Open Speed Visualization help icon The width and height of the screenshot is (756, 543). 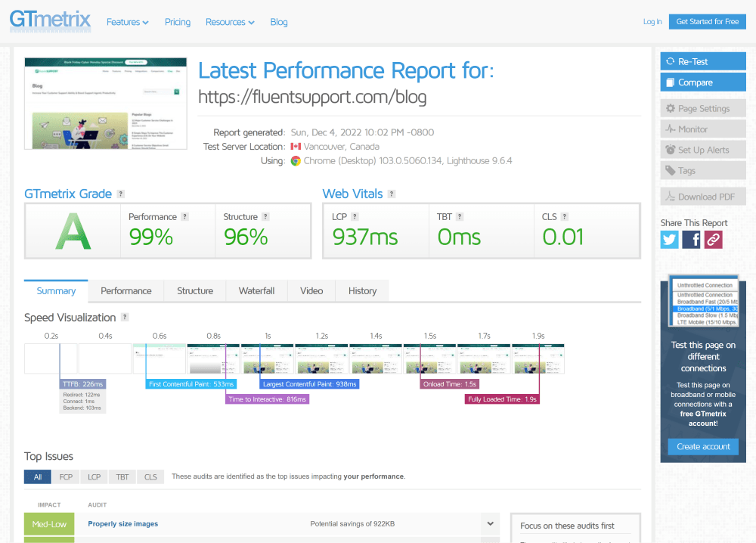pos(125,318)
